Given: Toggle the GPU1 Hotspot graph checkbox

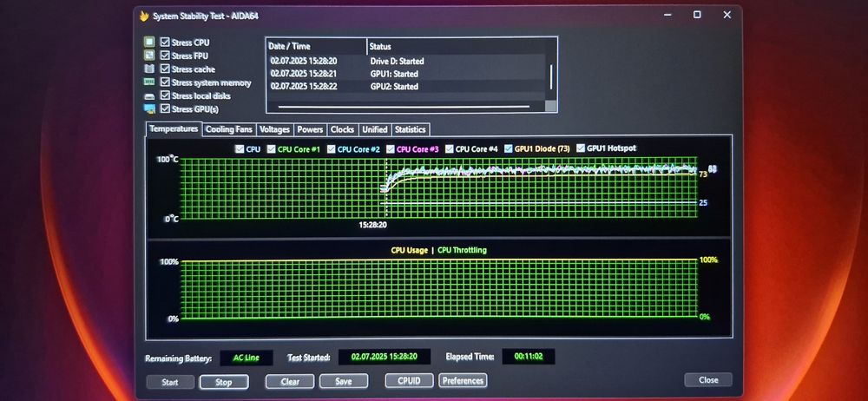Looking at the screenshot, I should pyautogui.click(x=580, y=148).
